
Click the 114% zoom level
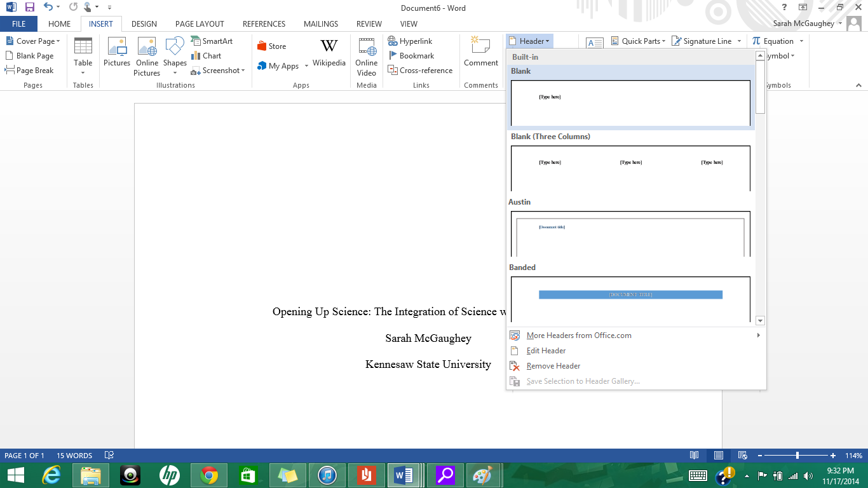(x=853, y=456)
